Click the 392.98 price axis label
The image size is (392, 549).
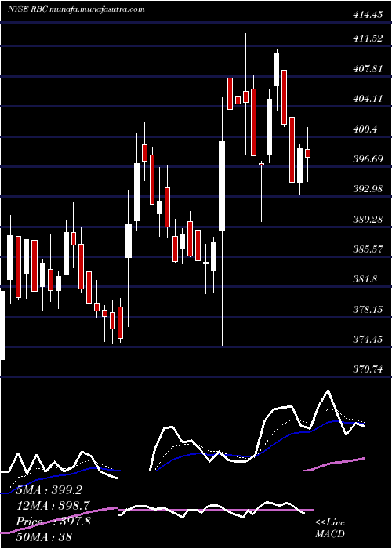pyautogui.click(x=368, y=190)
